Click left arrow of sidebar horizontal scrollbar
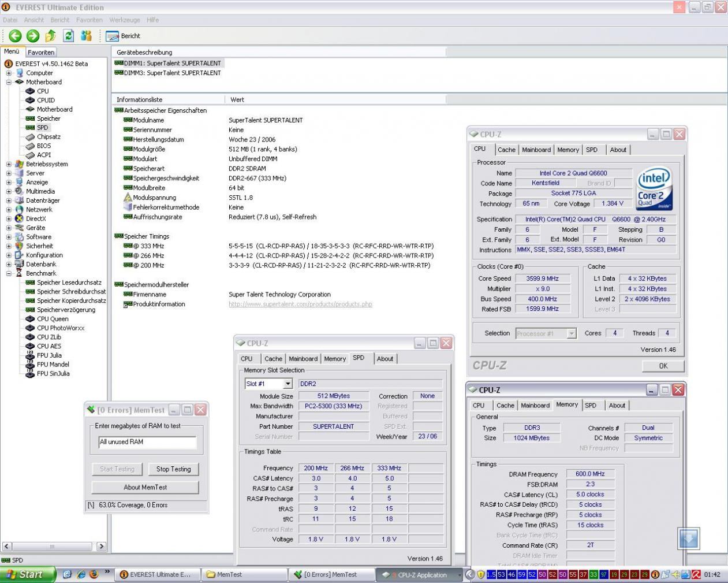The height and width of the screenshot is (583, 728). pos(7,546)
